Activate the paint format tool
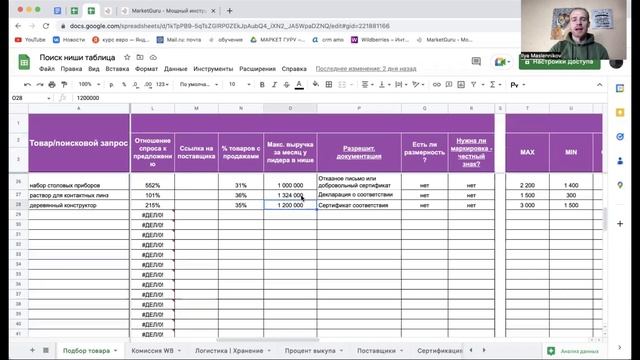Viewport: 640px width, 360px height. [64, 84]
